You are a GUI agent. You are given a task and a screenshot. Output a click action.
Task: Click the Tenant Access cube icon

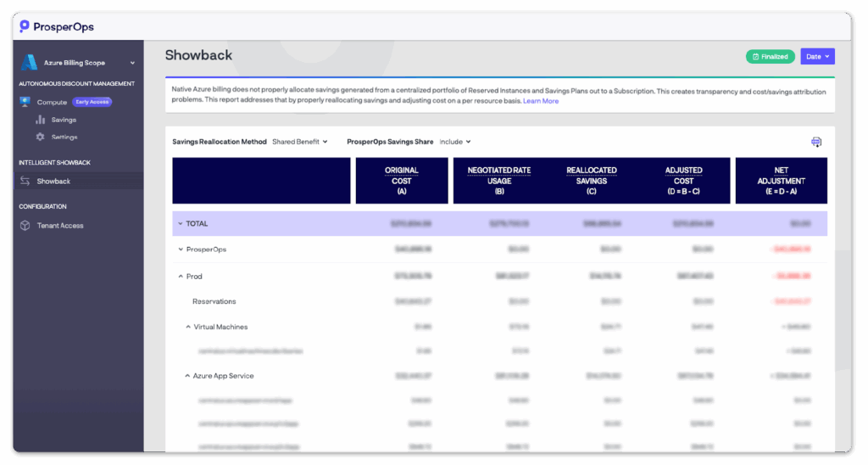25,226
